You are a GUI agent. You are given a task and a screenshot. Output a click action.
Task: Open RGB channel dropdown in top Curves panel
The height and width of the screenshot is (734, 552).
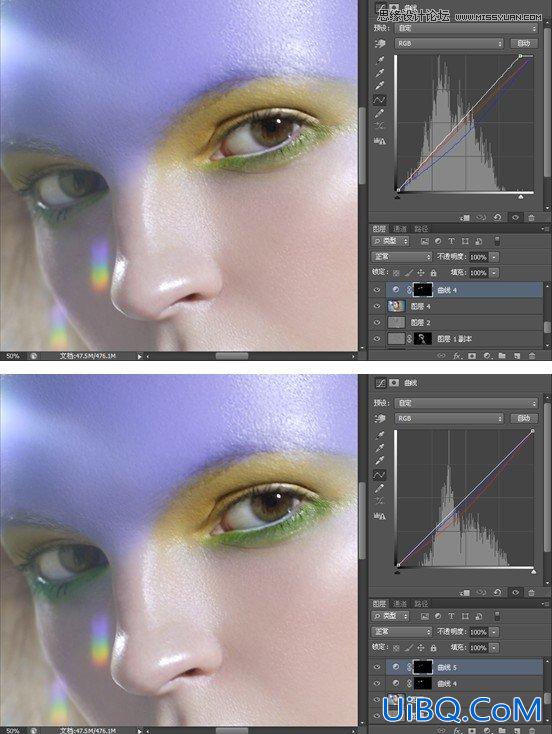click(x=449, y=44)
